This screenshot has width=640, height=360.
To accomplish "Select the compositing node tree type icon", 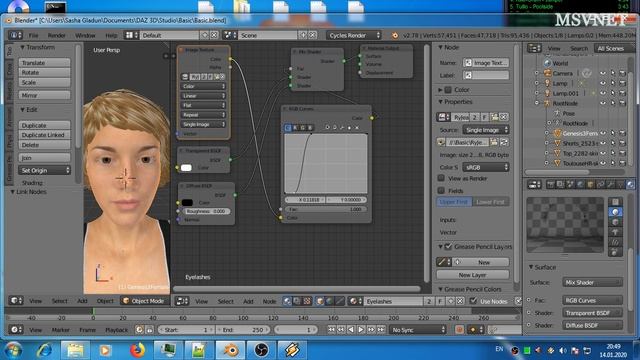I will [x=297, y=301].
